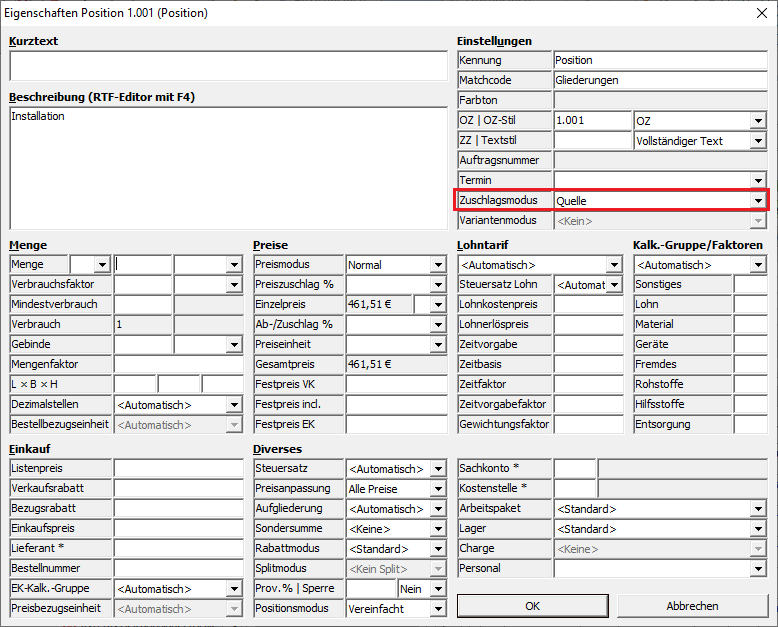The image size is (778, 627).
Task: Expand the Arbeitspaket Standard dropdown
Action: point(759,508)
